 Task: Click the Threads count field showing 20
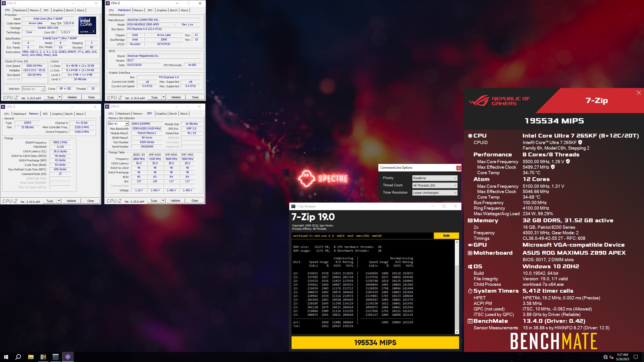pyautogui.click(x=93, y=88)
